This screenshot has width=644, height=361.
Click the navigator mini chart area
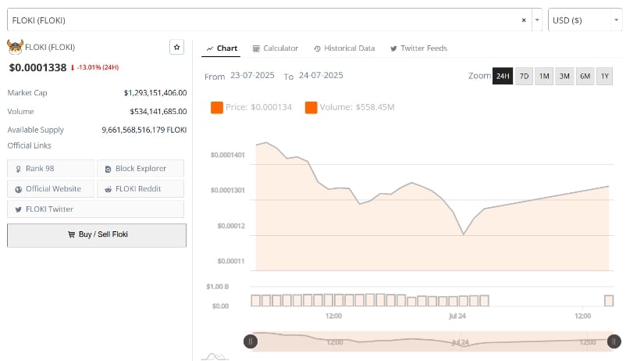point(432,341)
